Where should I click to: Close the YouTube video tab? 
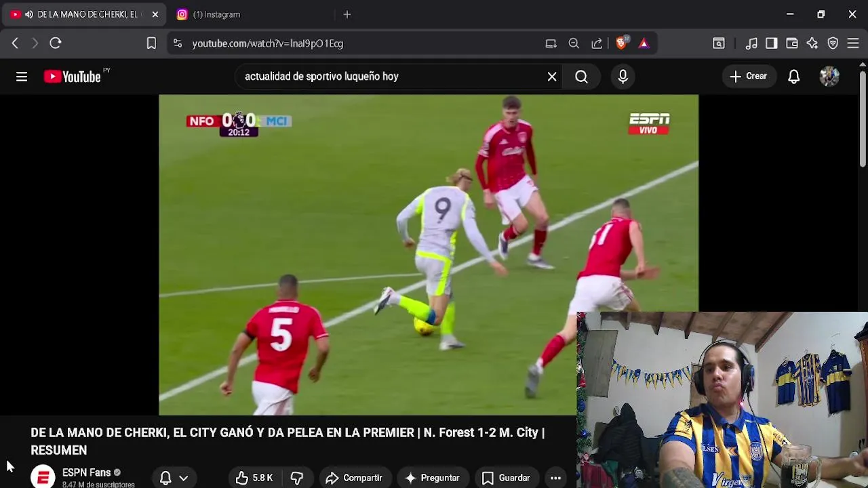coord(155,14)
